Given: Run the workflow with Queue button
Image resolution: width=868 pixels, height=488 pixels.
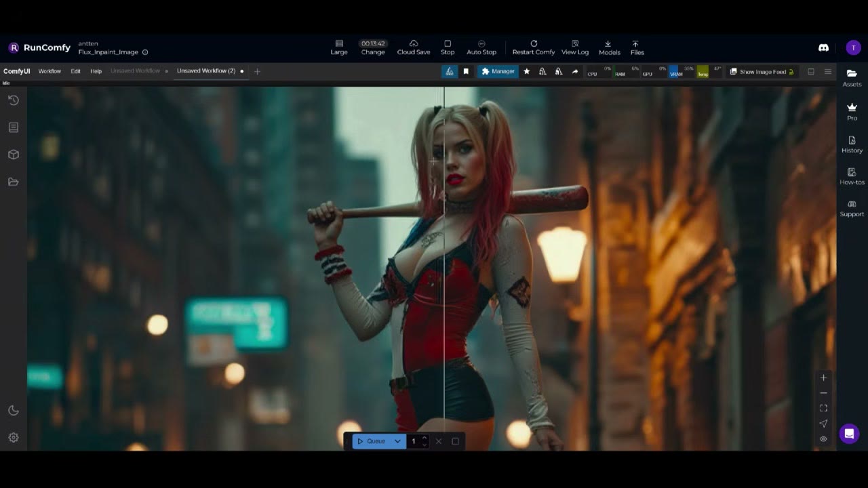Looking at the screenshot, I should click(x=370, y=441).
